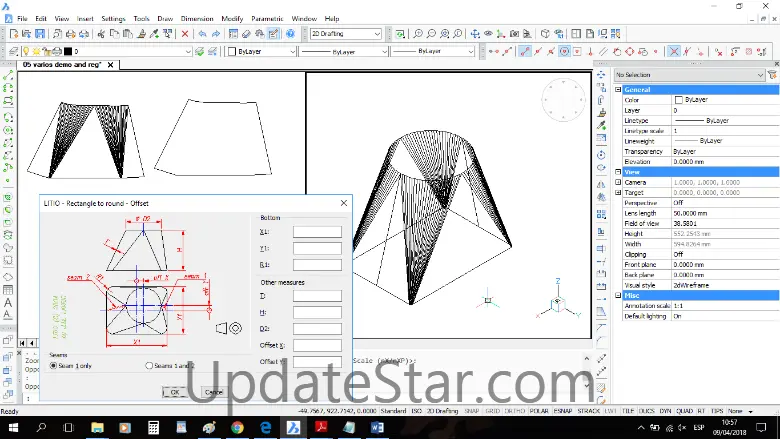Viewport: 780px width, 439px height.
Task: Open the ByLayer linetype dropdown
Action: pos(385,51)
